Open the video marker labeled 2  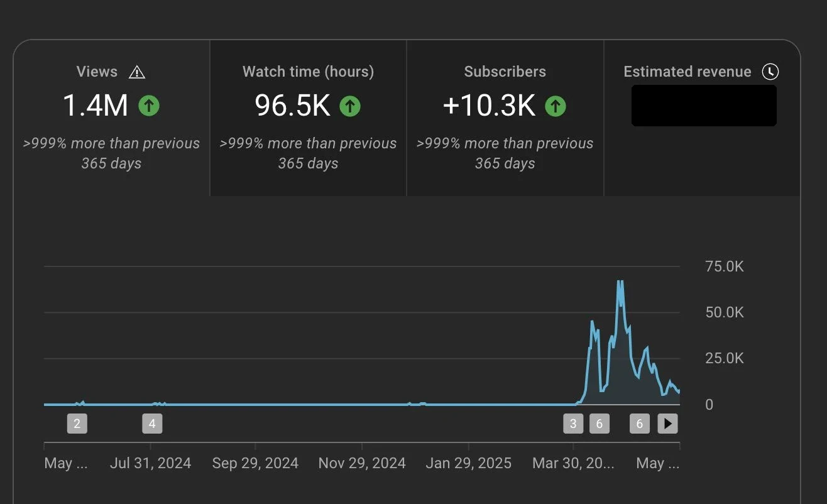[x=77, y=424]
